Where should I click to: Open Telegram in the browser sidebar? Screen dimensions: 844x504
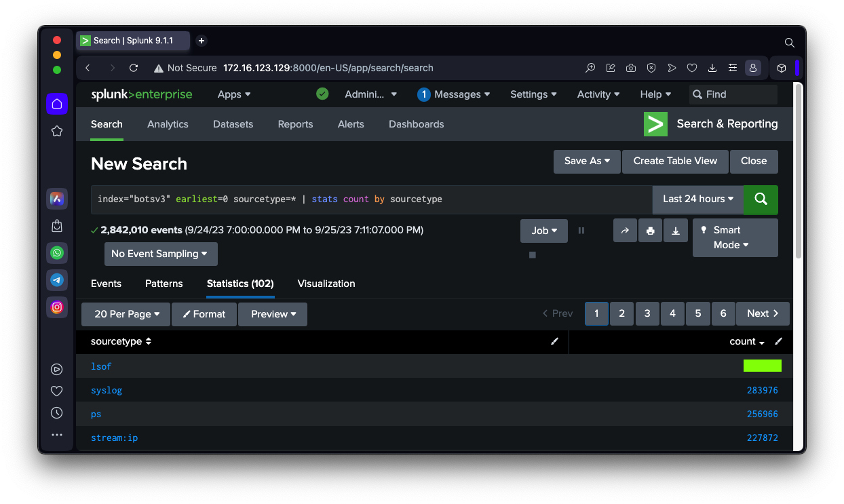point(57,279)
